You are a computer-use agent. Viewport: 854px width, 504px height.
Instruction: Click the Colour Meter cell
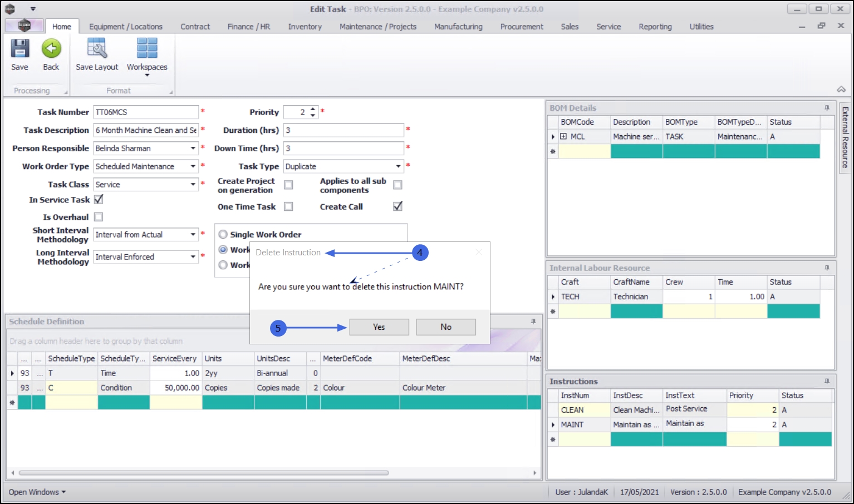pos(464,388)
